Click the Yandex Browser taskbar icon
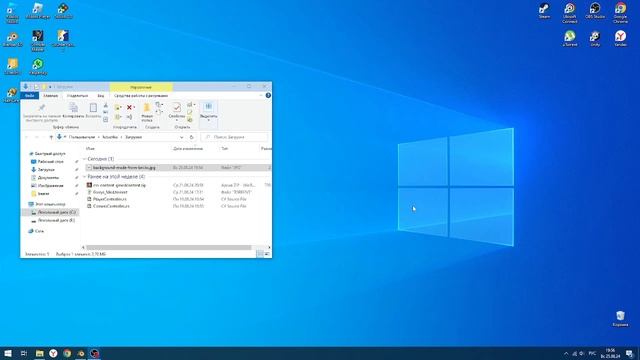Viewport: 640px width, 360px height. (53, 353)
